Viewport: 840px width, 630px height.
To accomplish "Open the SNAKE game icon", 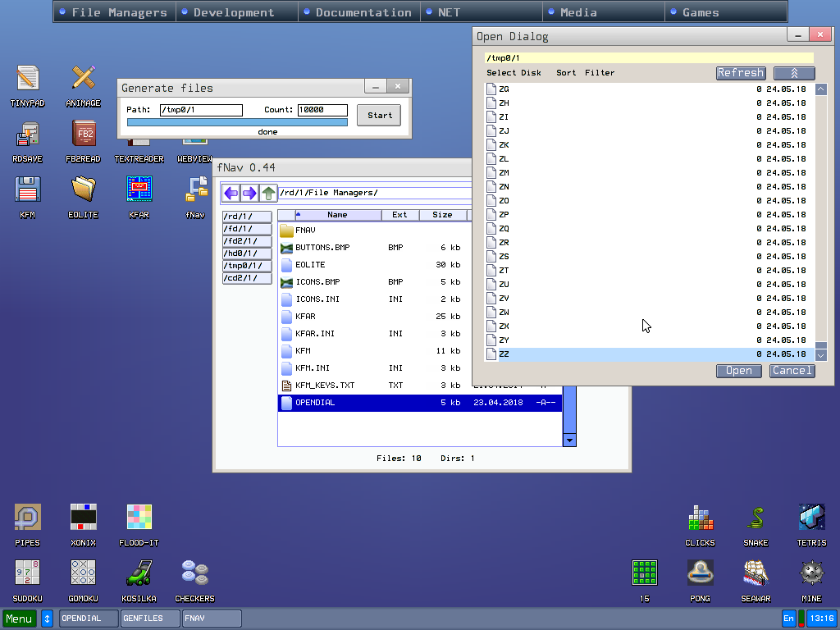I will coord(756,518).
